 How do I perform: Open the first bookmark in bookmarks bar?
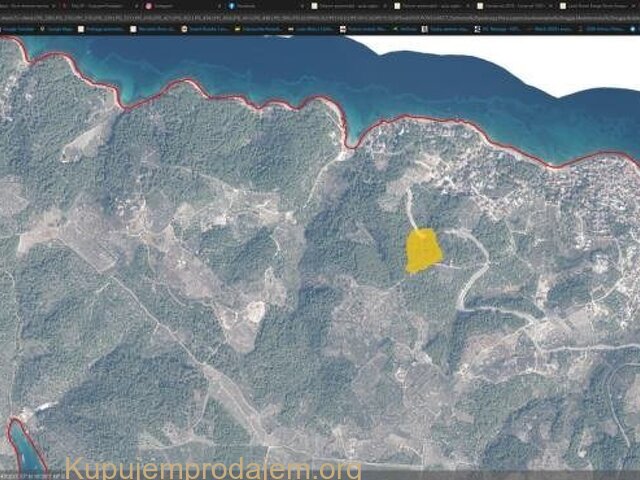click(x=20, y=29)
